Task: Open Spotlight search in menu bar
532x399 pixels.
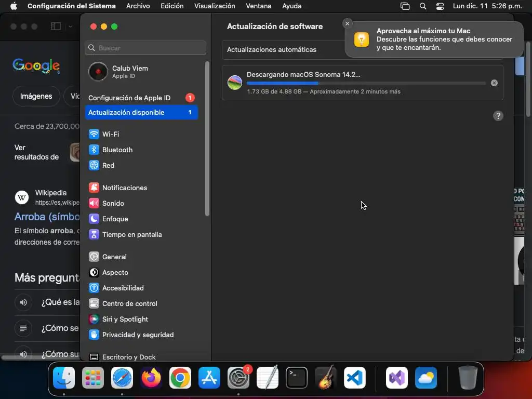Action: point(423,6)
